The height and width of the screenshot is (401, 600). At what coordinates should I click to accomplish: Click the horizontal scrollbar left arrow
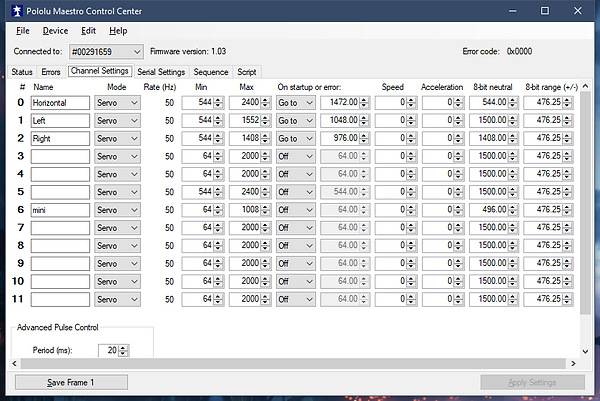(x=15, y=363)
